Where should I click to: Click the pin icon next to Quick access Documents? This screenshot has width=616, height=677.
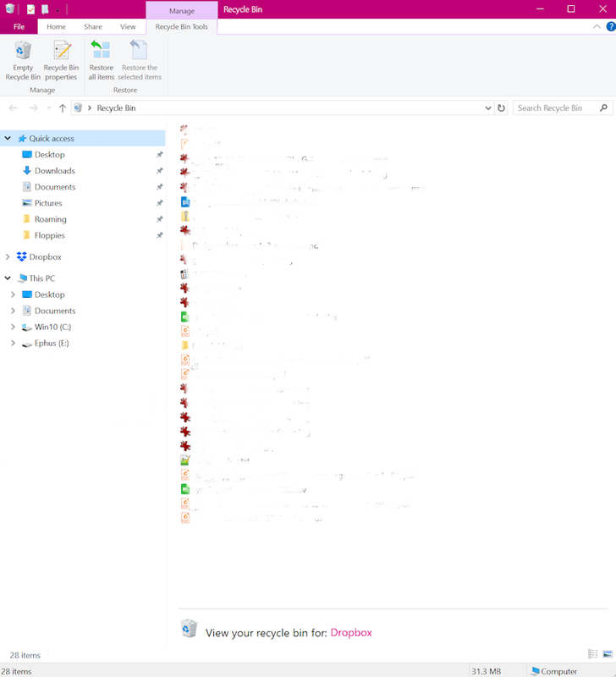[x=160, y=187]
